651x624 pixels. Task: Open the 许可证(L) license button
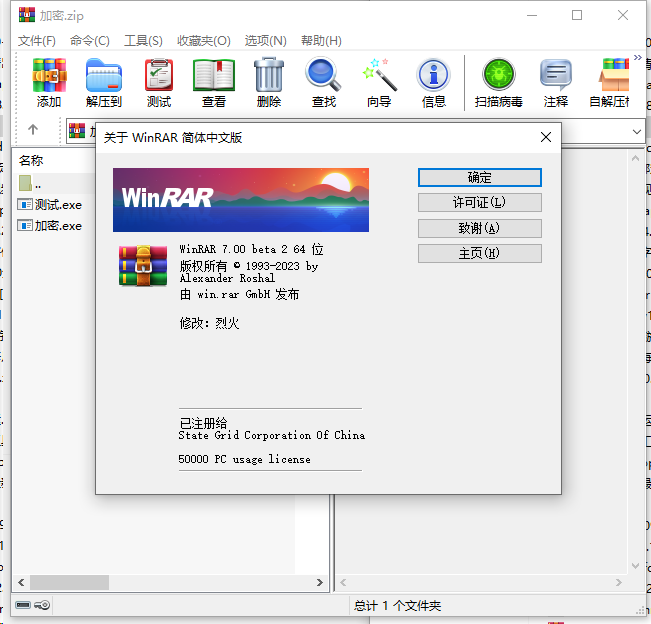point(480,203)
